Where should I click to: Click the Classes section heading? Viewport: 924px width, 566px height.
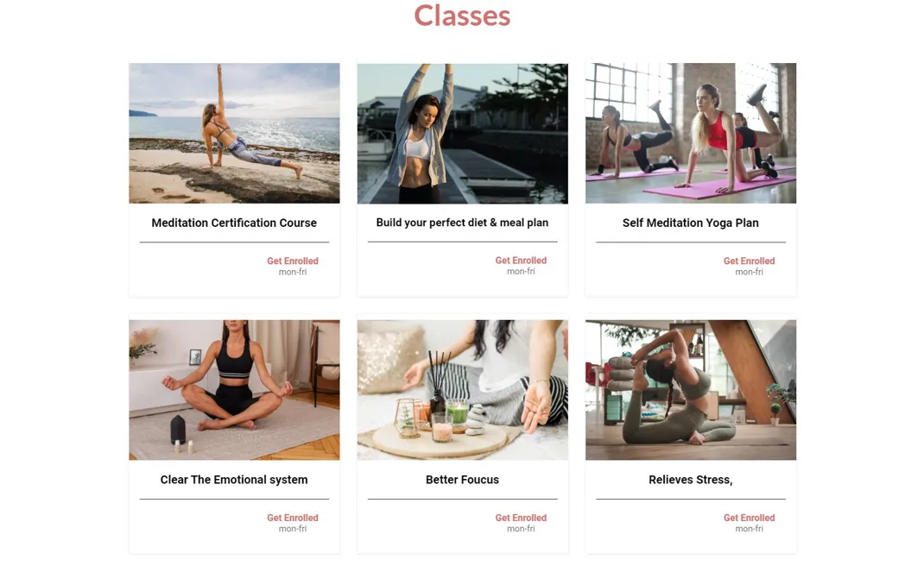pos(462,16)
